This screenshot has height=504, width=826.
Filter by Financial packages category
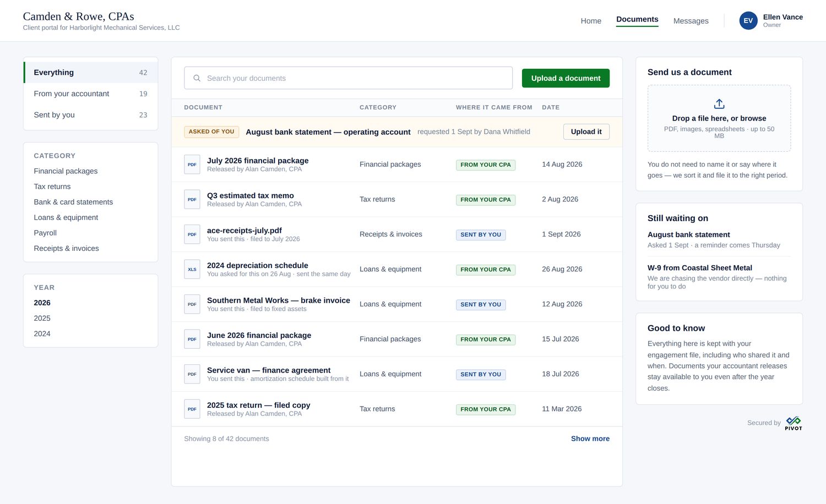[66, 171]
